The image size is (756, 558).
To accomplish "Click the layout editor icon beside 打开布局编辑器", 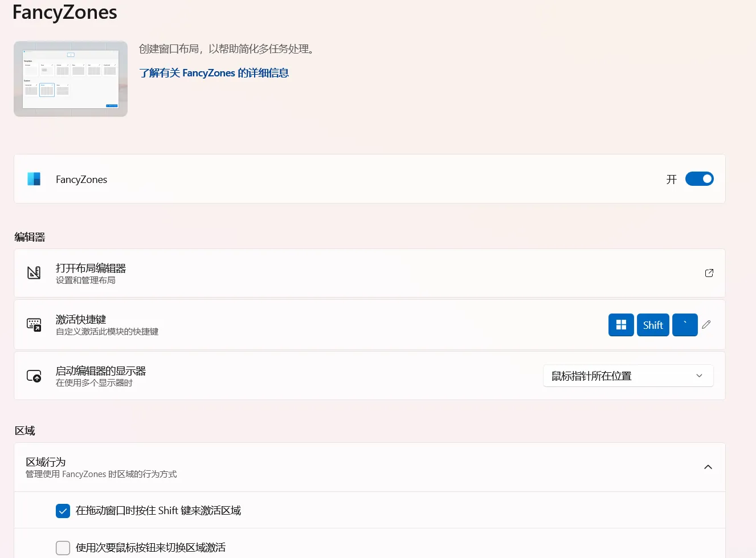I will tap(34, 273).
